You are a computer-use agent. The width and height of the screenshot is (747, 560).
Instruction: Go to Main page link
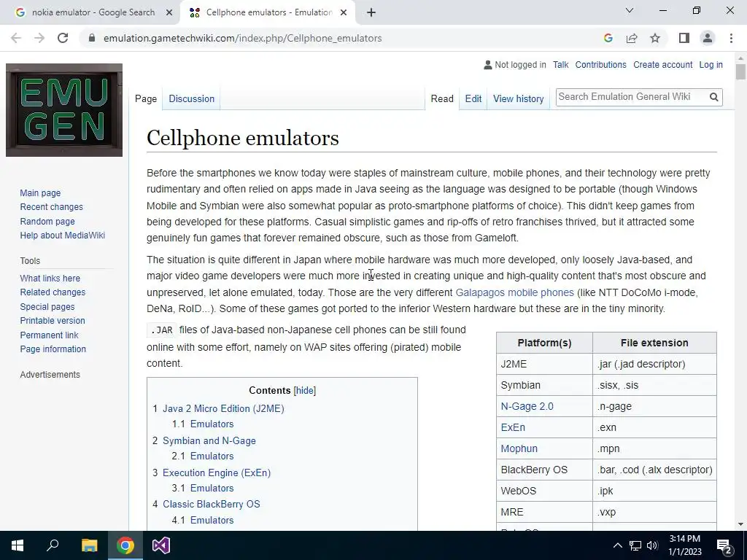[40, 192]
